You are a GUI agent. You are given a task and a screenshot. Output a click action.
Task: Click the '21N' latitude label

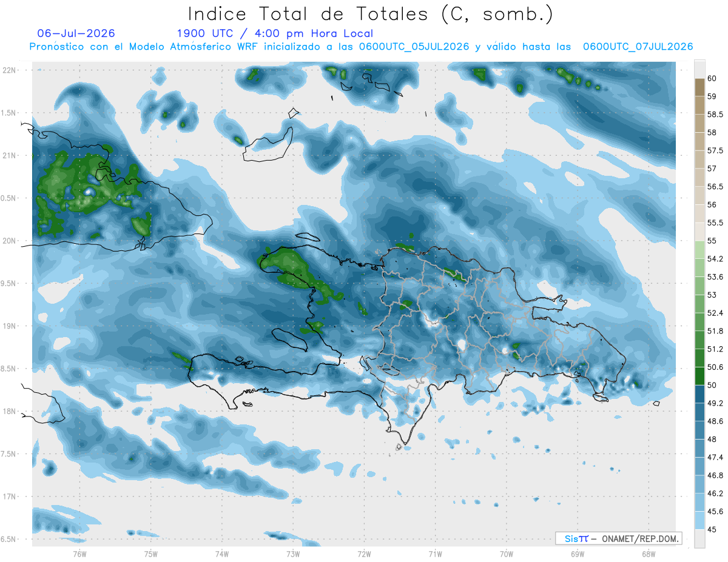pos(10,155)
